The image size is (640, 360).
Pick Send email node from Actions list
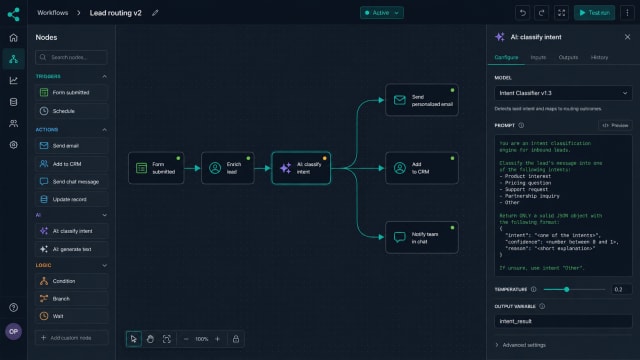tap(71, 146)
